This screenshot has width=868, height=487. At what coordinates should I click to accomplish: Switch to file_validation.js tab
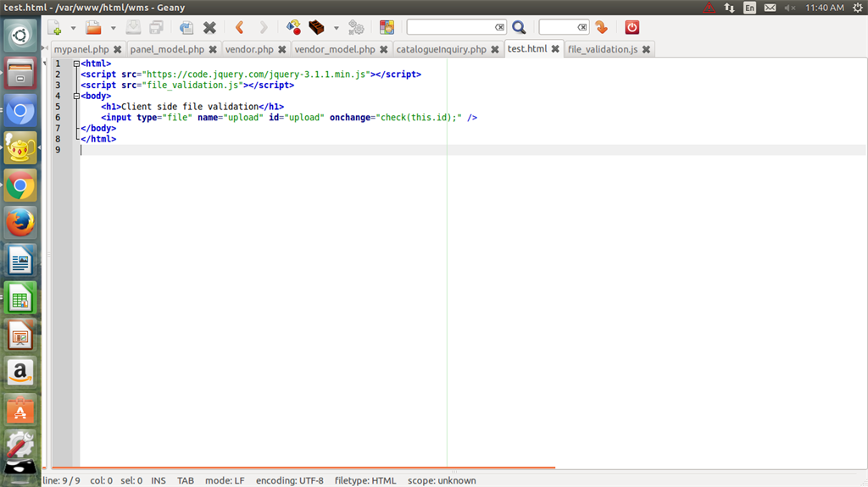603,49
